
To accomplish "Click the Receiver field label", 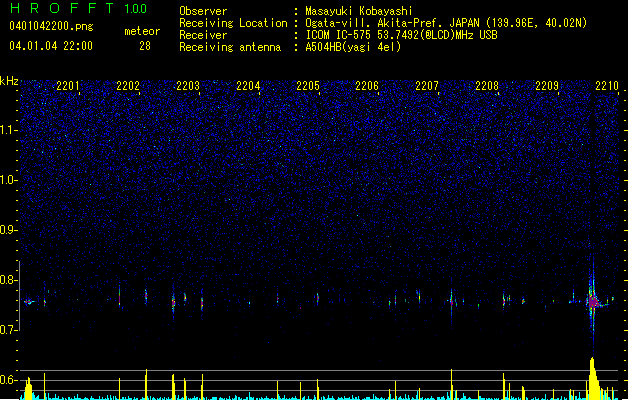I will [x=203, y=35].
